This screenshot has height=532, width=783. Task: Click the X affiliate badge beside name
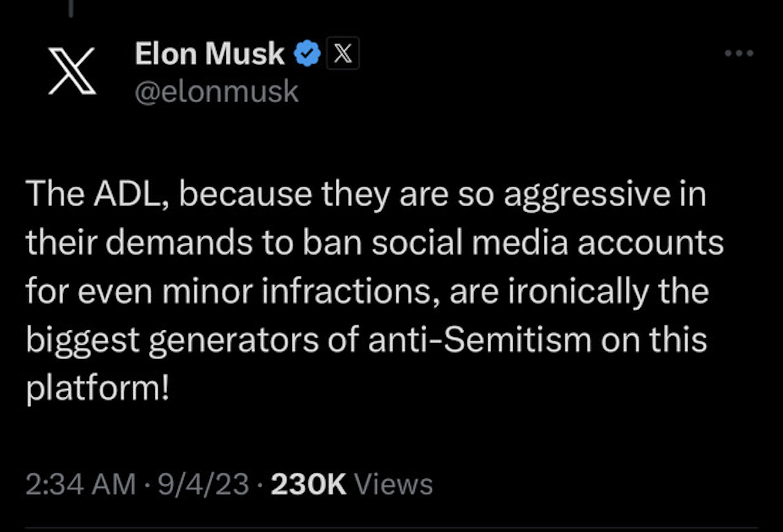[x=343, y=53]
